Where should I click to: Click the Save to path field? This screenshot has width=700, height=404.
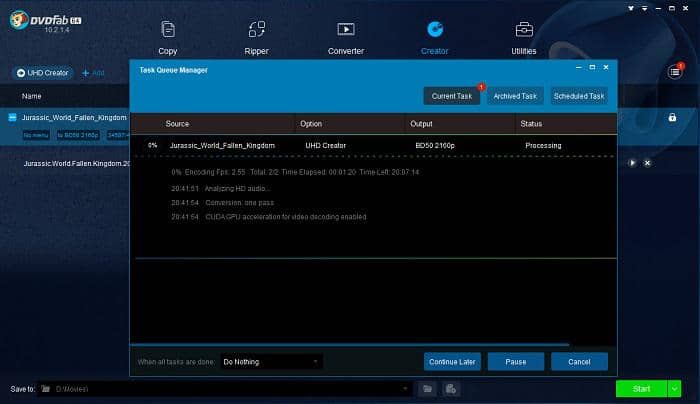tap(224, 389)
